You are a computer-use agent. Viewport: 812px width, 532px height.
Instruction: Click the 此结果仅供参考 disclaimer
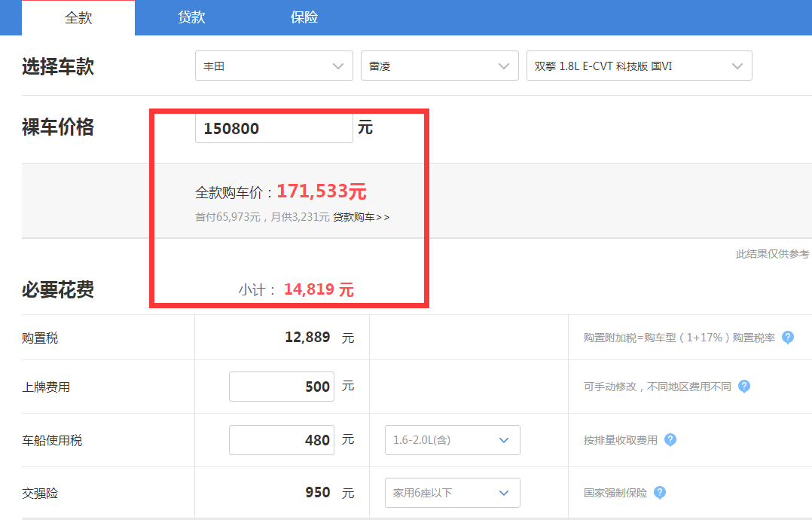(x=772, y=254)
